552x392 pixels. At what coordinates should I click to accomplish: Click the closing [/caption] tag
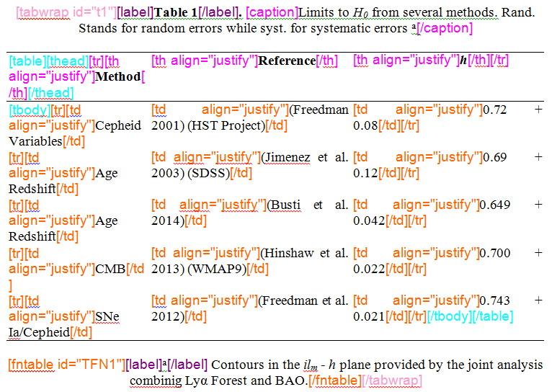tap(444, 29)
